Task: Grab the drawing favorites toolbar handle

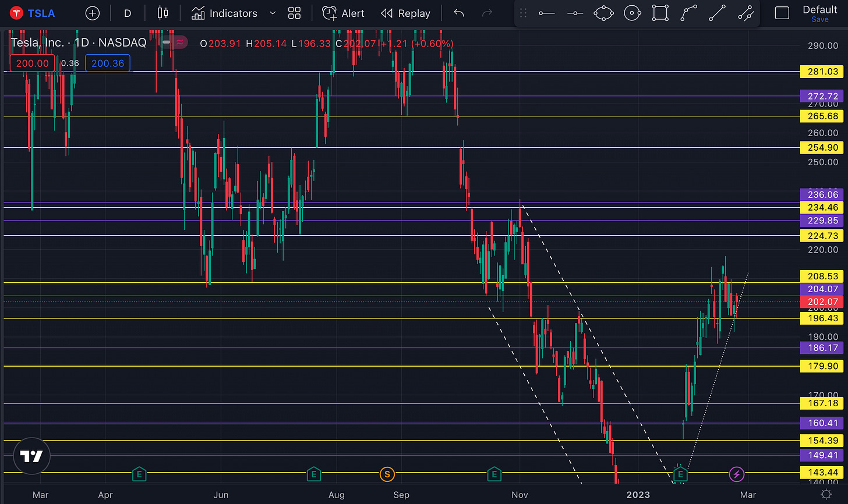Action: tap(523, 13)
